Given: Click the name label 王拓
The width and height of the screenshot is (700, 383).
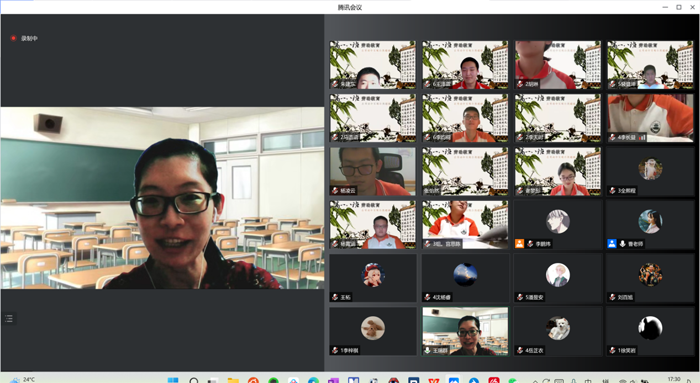Looking at the screenshot, I should 346,297.
